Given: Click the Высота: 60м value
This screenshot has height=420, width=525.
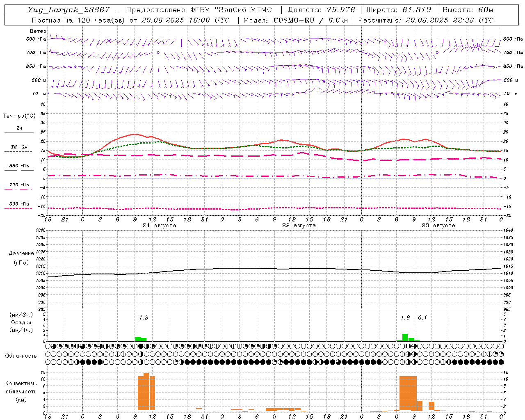Looking at the screenshot, I should (468, 10).
